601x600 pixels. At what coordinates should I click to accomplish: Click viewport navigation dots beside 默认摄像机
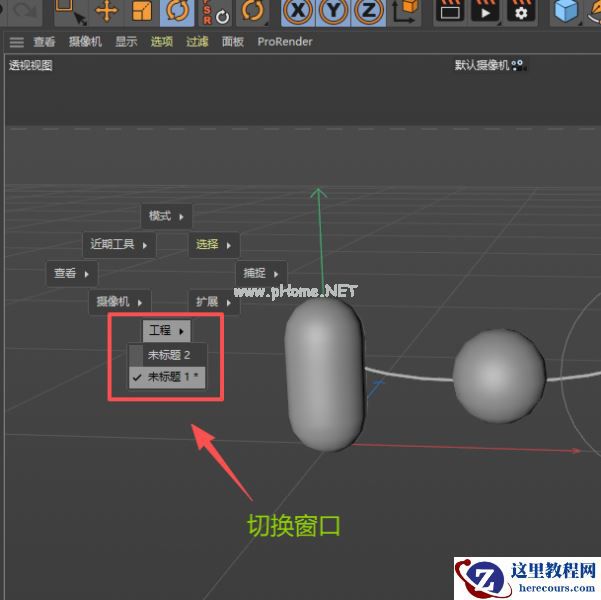click(519, 65)
